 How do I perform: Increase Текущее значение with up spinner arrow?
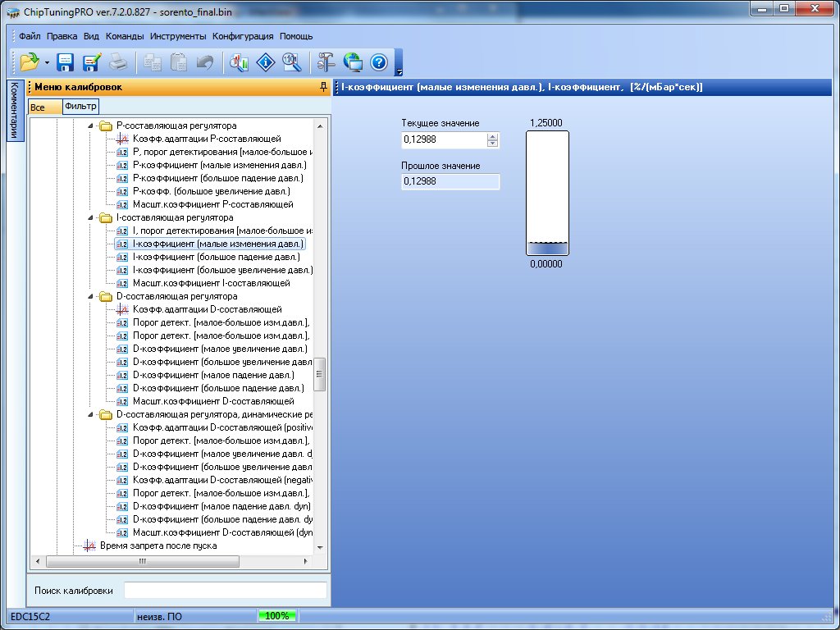pos(492,136)
